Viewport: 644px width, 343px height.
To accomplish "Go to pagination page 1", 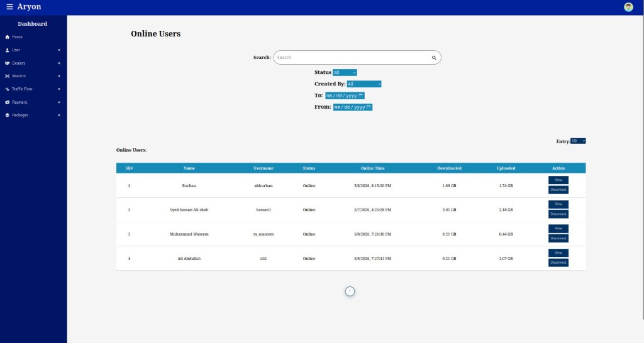I will (350, 291).
